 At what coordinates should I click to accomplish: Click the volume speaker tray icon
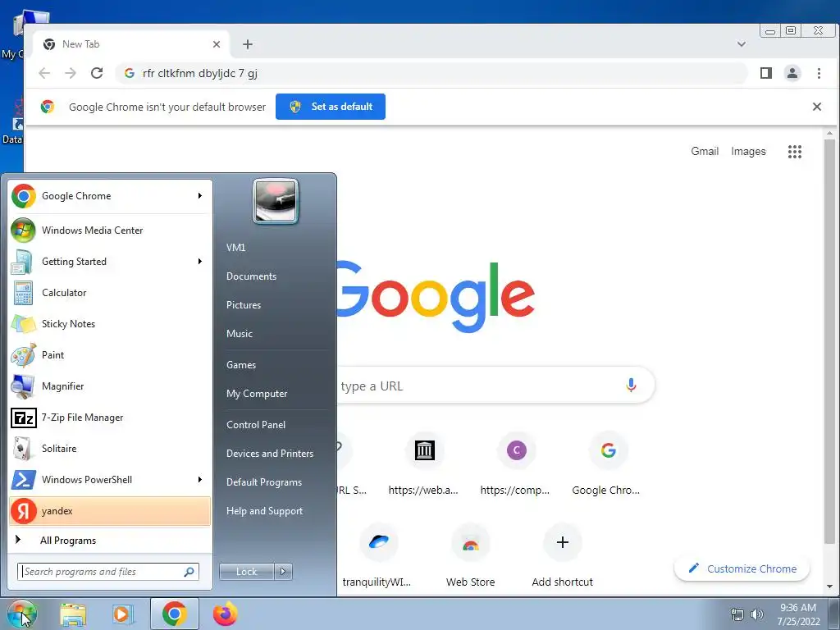pos(757,614)
